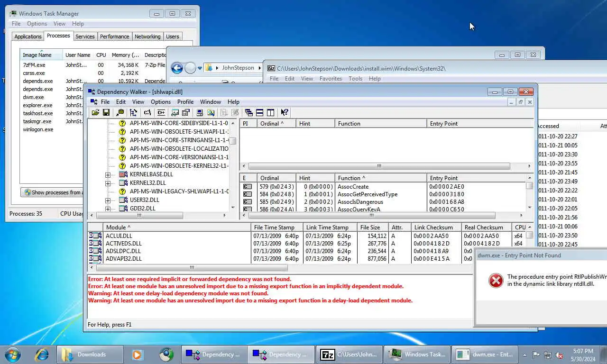
Task: Sort module list by File Time Stamp column
Action: tap(276, 227)
